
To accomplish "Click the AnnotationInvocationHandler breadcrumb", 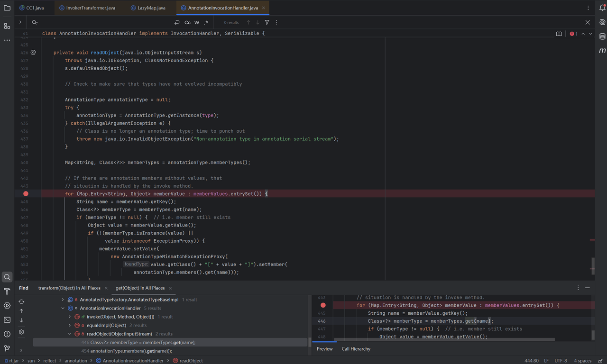I will pos(129,361).
